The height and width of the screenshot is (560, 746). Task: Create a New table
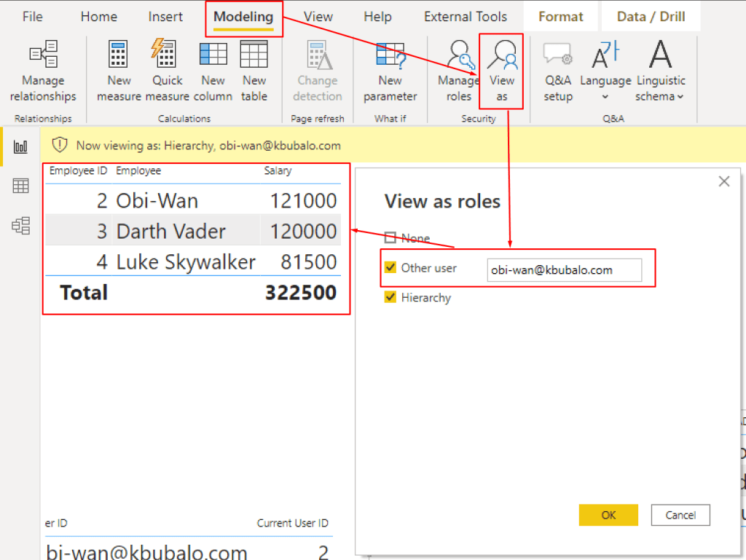coord(254,71)
